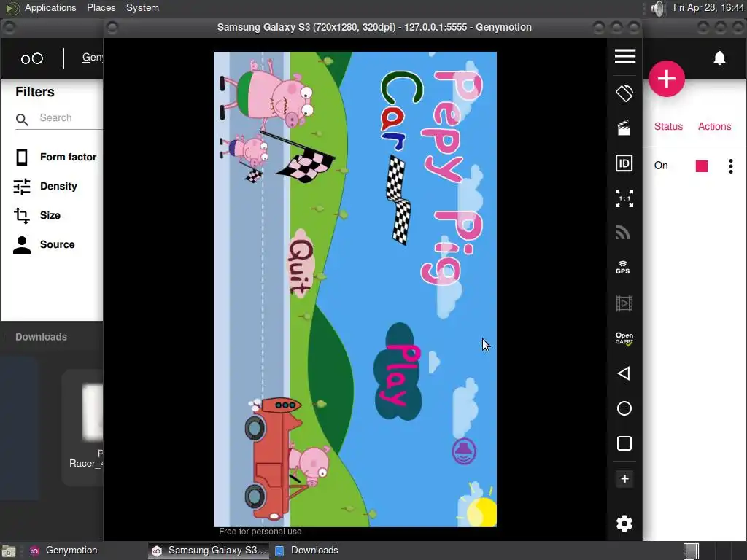Select the Racer file thumbnail in Downloads
The width and height of the screenshot is (747, 560).
pos(91,413)
